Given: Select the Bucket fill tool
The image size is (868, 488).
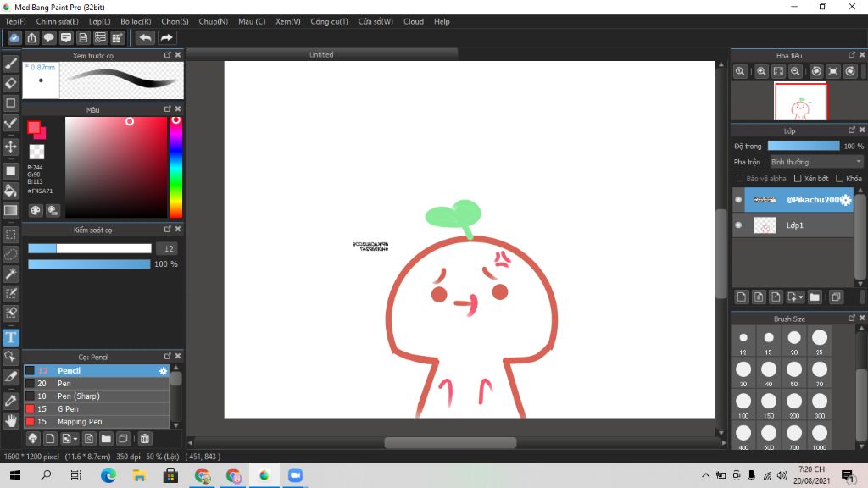Looking at the screenshot, I should point(10,191).
